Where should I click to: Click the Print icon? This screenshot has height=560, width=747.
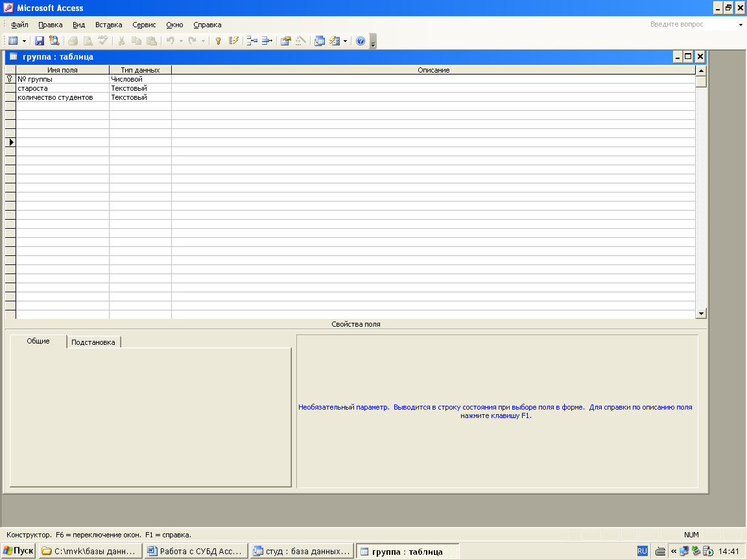[x=73, y=41]
